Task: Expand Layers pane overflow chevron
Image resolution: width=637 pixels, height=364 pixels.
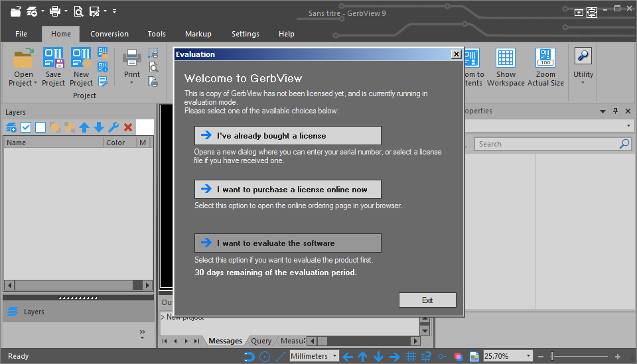Action: coord(142,334)
